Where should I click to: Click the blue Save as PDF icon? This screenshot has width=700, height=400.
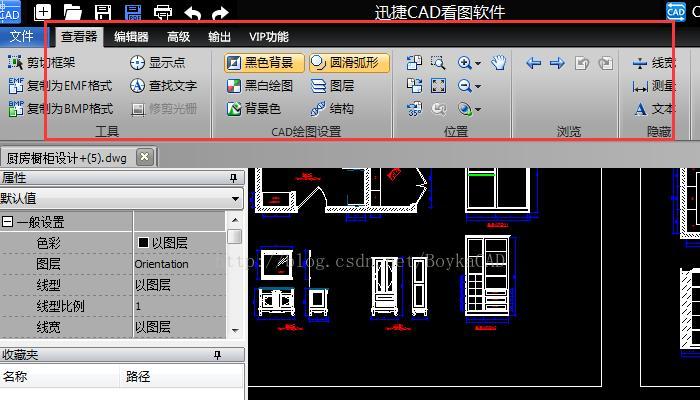click(133, 12)
